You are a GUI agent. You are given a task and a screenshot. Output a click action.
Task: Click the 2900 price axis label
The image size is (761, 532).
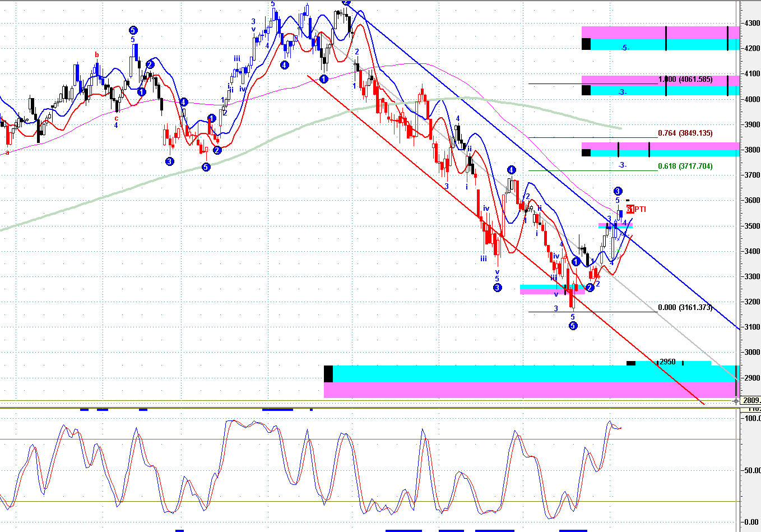click(x=752, y=378)
